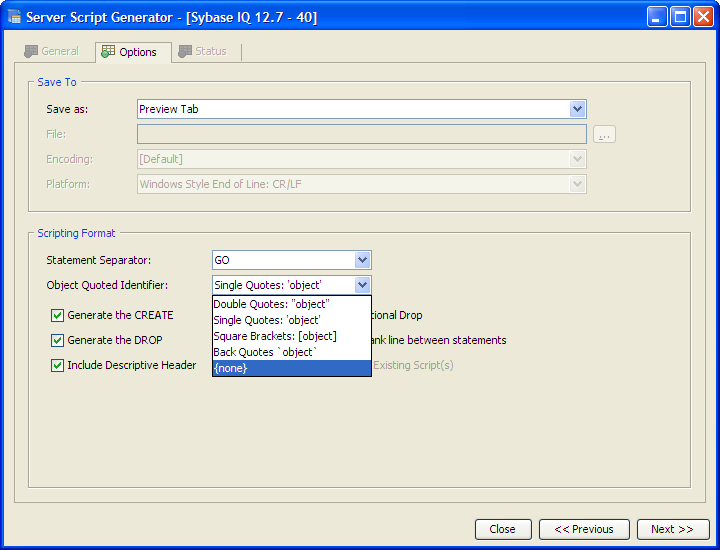Click the Save as label
The height and width of the screenshot is (550, 720).
(x=67, y=109)
